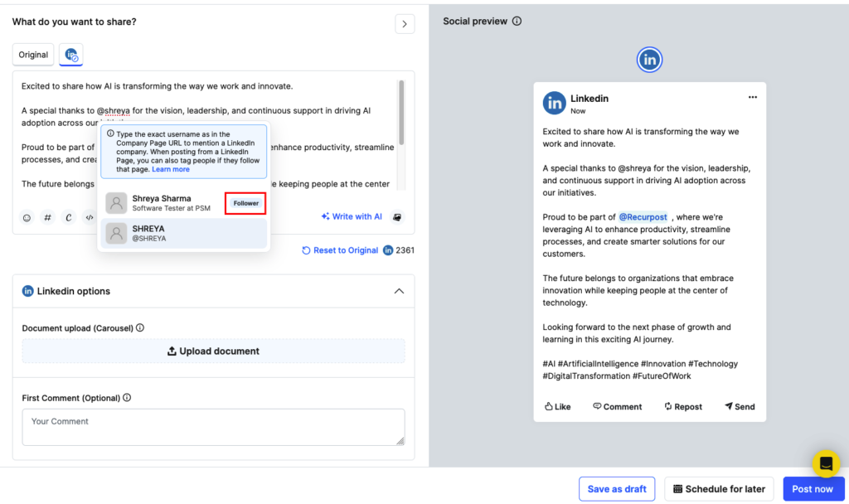Click the media image icon beside Write with AI

[x=397, y=216]
